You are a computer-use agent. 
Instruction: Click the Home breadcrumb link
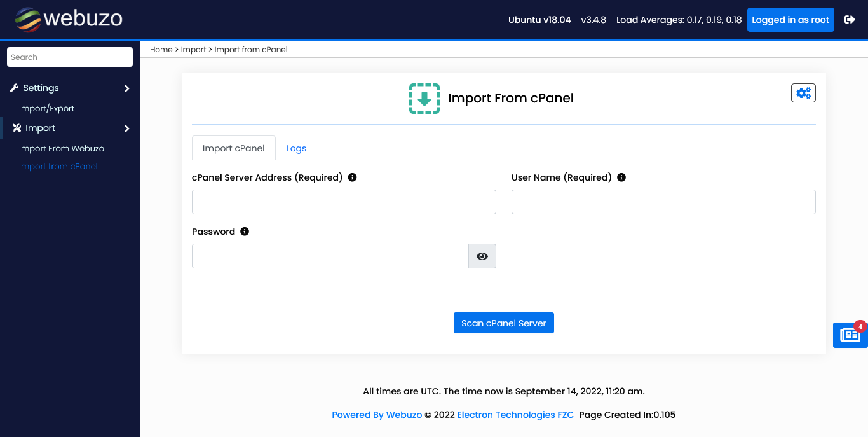[161, 49]
